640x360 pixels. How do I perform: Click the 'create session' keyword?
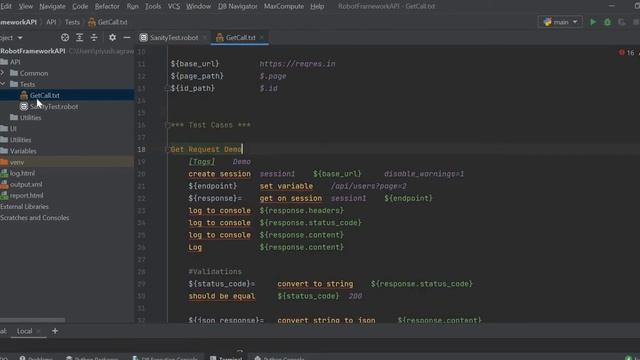(x=220, y=174)
